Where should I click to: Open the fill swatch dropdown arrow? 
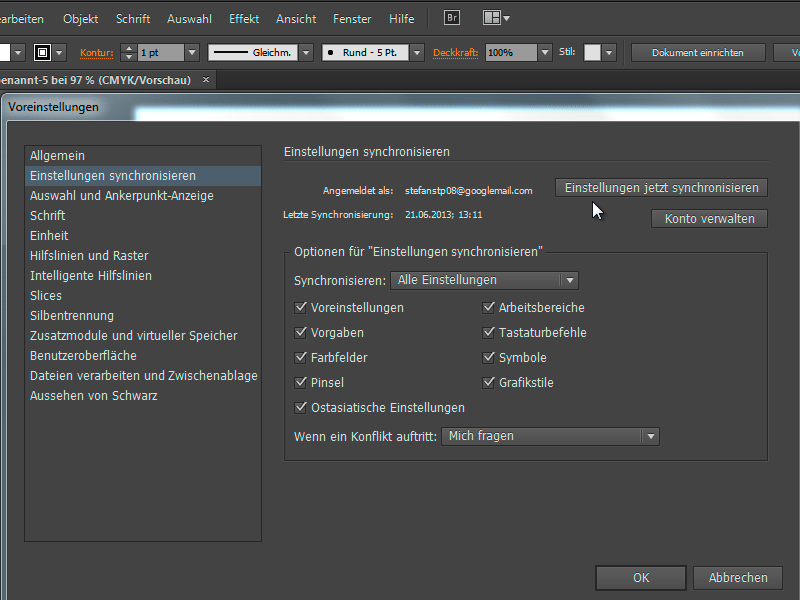[18, 53]
